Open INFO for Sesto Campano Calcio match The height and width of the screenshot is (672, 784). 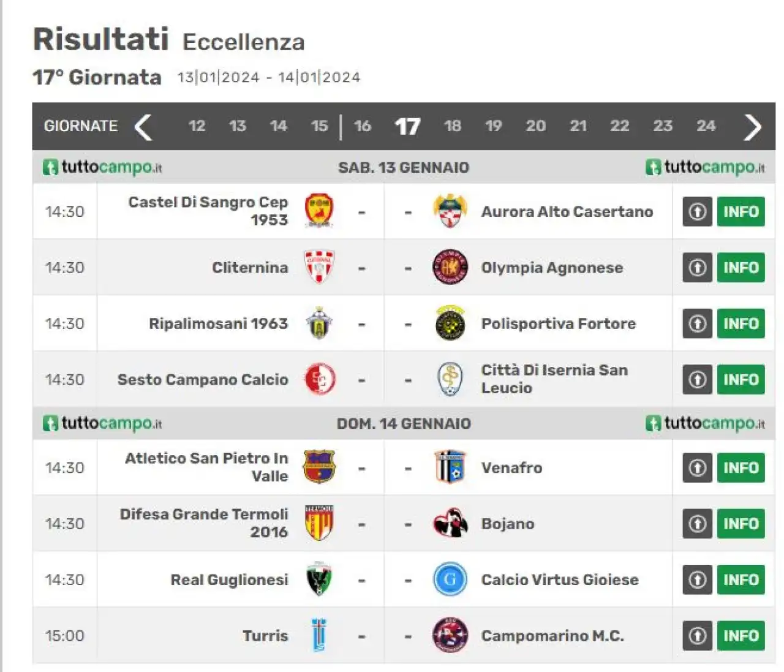[741, 379]
